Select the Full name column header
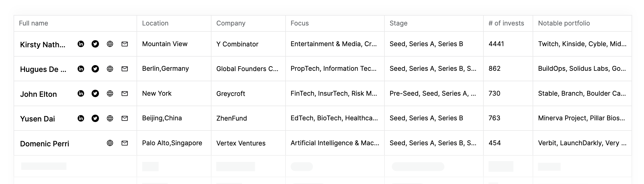Screen dimensions: 644x184 click(33, 23)
